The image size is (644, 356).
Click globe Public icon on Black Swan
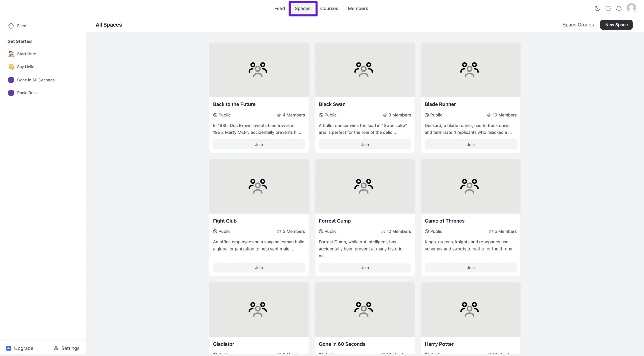(x=321, y=115)
